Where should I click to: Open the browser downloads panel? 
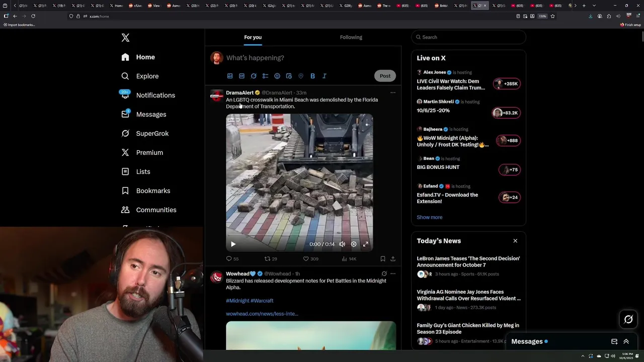click(x=590, y=16)
